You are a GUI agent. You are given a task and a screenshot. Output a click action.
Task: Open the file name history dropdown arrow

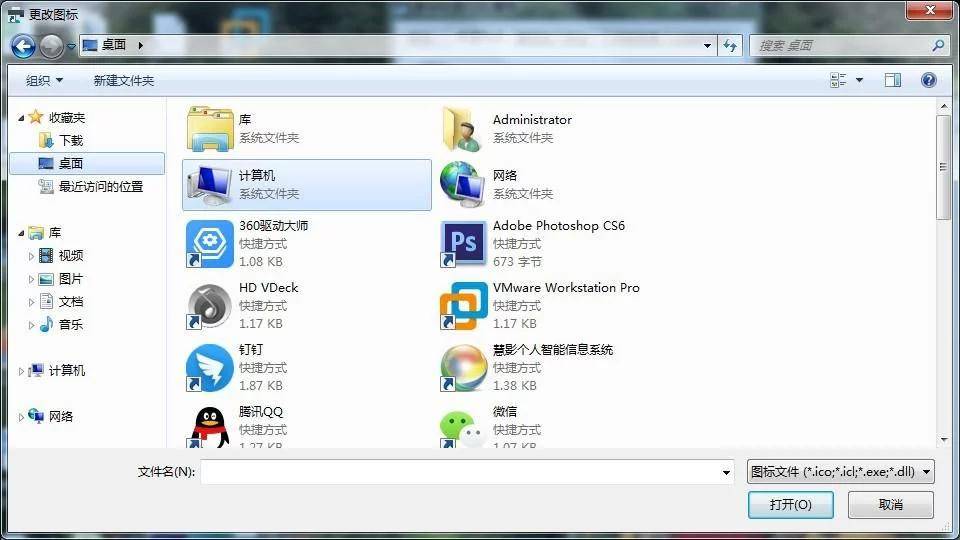click(x=726, y=472)
